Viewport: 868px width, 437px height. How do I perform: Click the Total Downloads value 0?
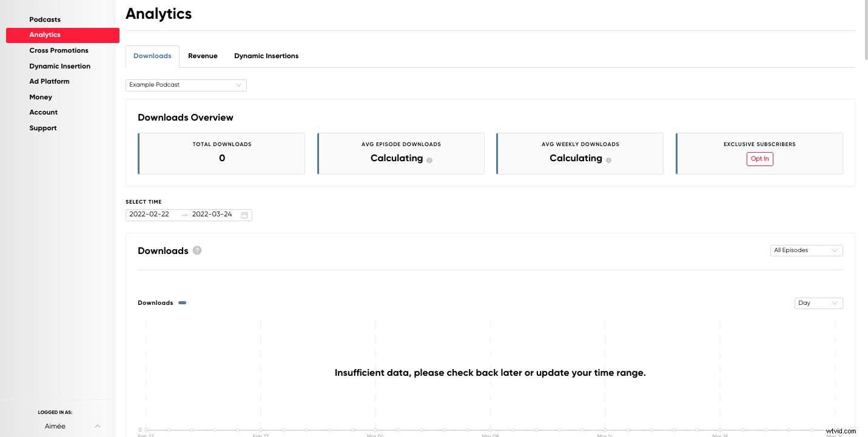point(222,158)
